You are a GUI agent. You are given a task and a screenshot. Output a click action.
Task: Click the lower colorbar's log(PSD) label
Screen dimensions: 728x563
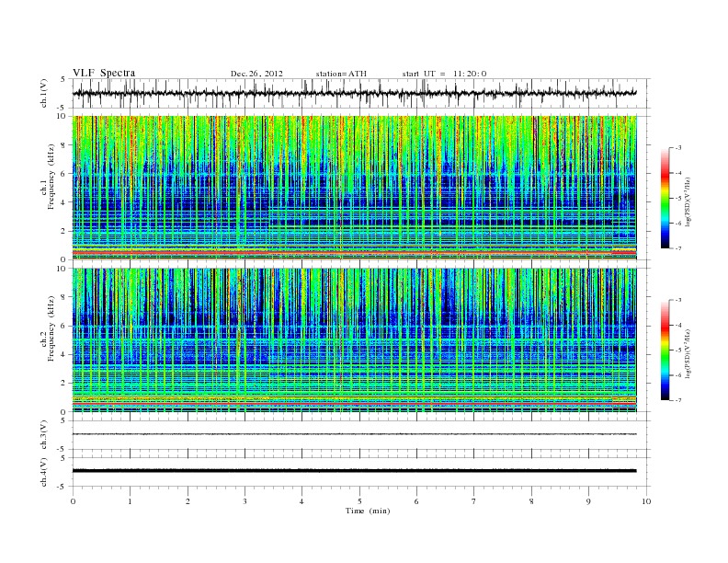688,353
